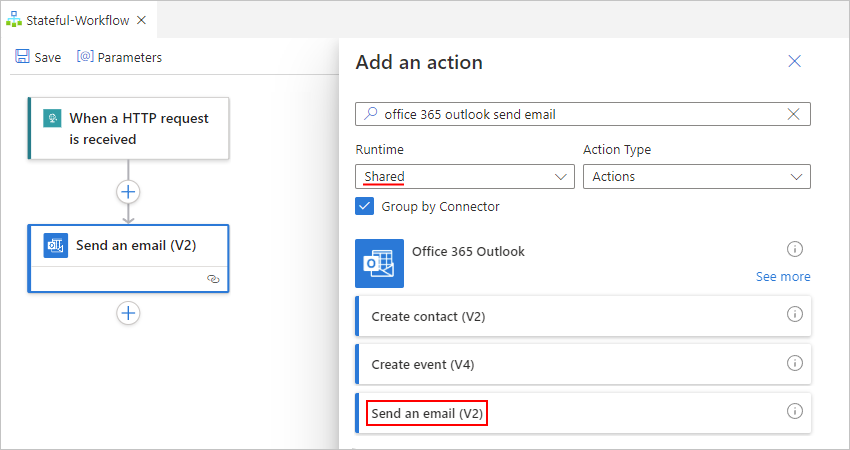Expand the Action Type dropdown

[x=696, y=177]
